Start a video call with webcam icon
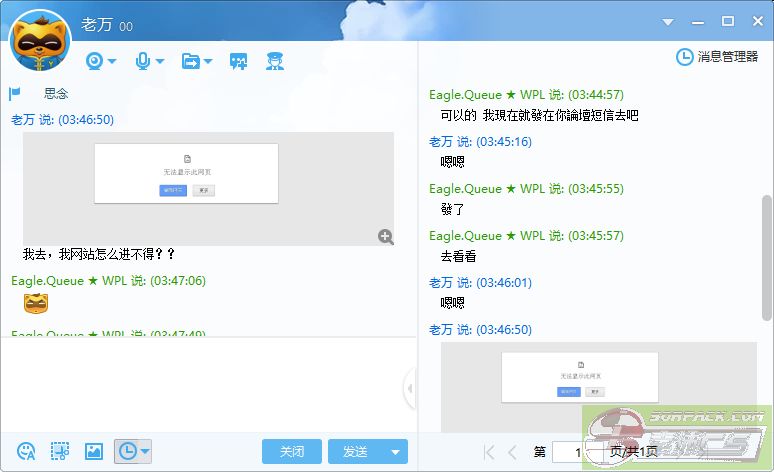774x472 pixels. (94, 61)
